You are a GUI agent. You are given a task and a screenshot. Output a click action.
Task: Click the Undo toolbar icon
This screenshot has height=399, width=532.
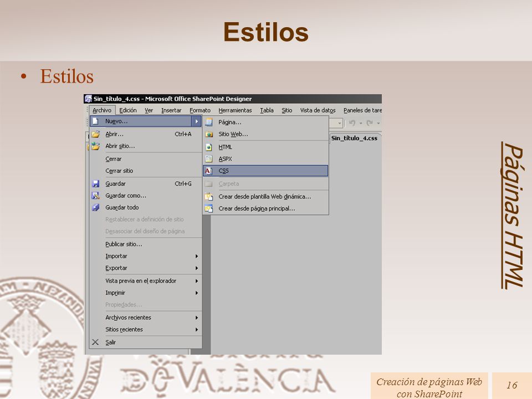click(352, 123)
